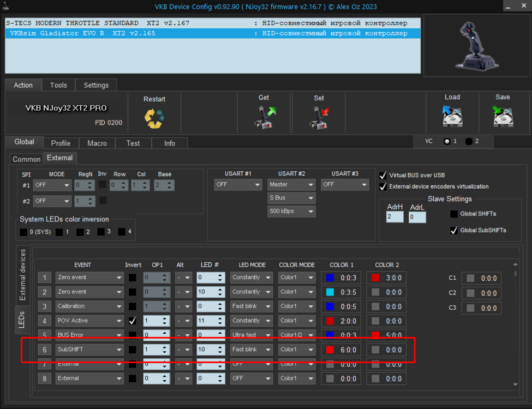Switch to the Common sub-tab
Viewport: 532px width, 409px height.
tap(27, 159)
